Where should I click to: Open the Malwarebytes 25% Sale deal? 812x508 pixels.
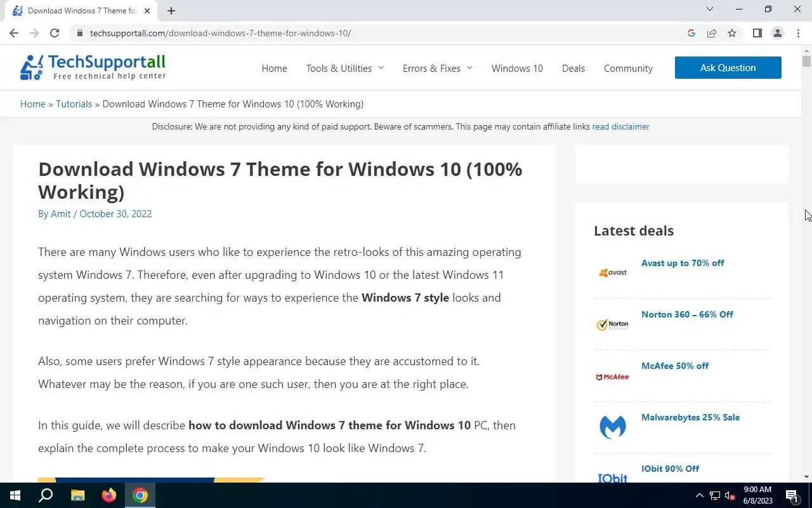(x=690, y=417)
